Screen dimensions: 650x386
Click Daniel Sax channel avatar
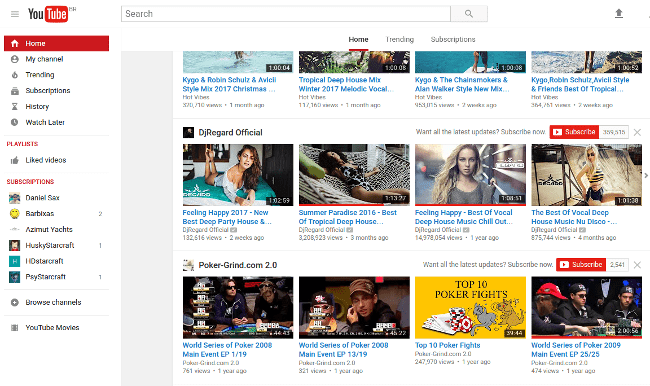(x=15, y=198)
